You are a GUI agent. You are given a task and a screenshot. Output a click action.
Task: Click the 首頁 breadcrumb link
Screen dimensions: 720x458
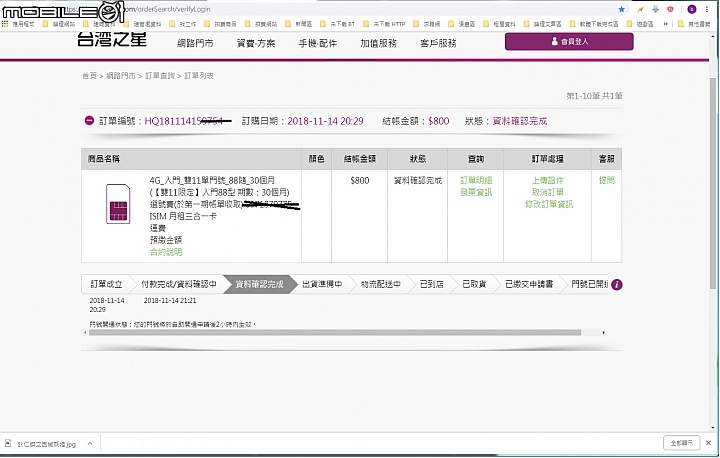coord(89,76)
